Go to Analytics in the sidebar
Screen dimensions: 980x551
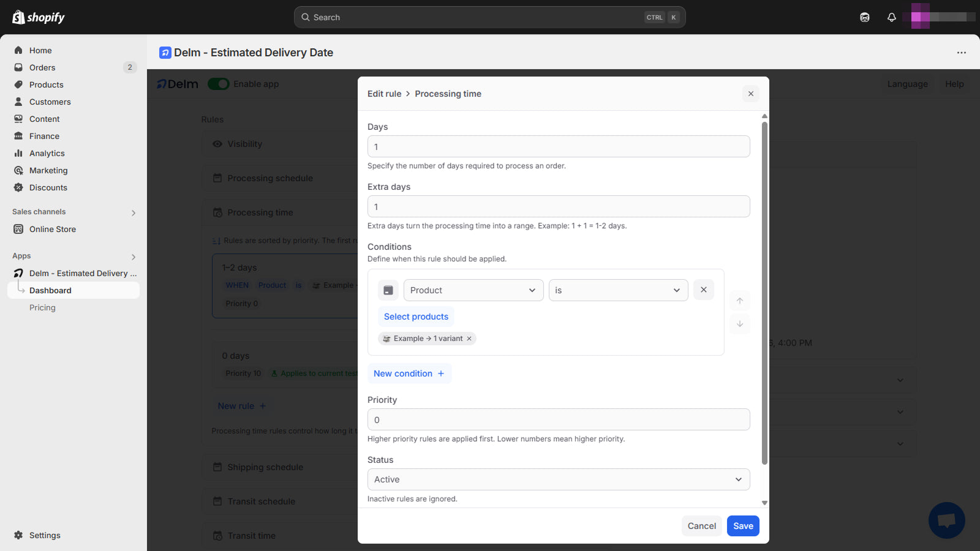(47, 153)
